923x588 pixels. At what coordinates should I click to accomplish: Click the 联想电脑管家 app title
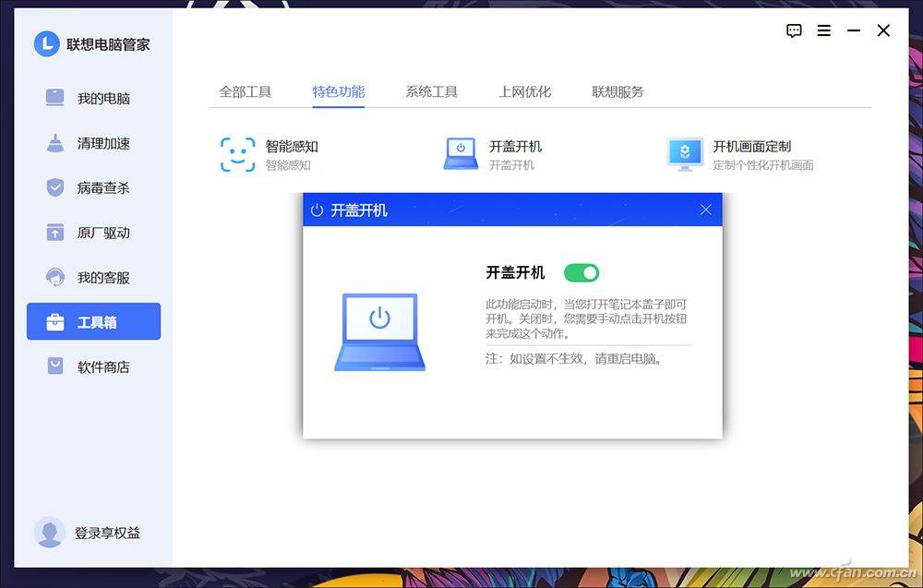pos(108,44)
